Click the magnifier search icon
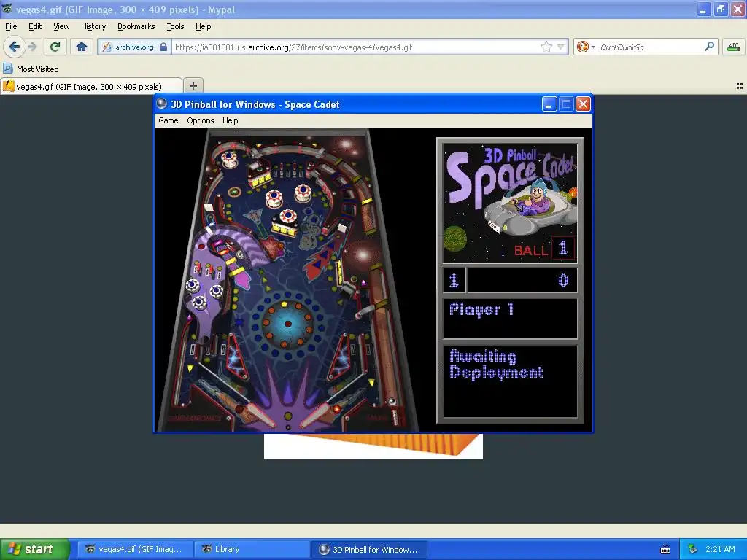 tap(709, 46)
